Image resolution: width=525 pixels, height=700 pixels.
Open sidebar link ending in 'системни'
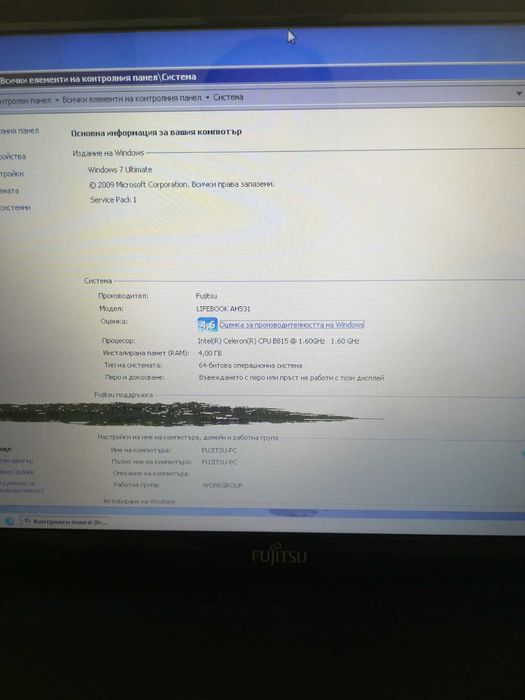(16, 207)
